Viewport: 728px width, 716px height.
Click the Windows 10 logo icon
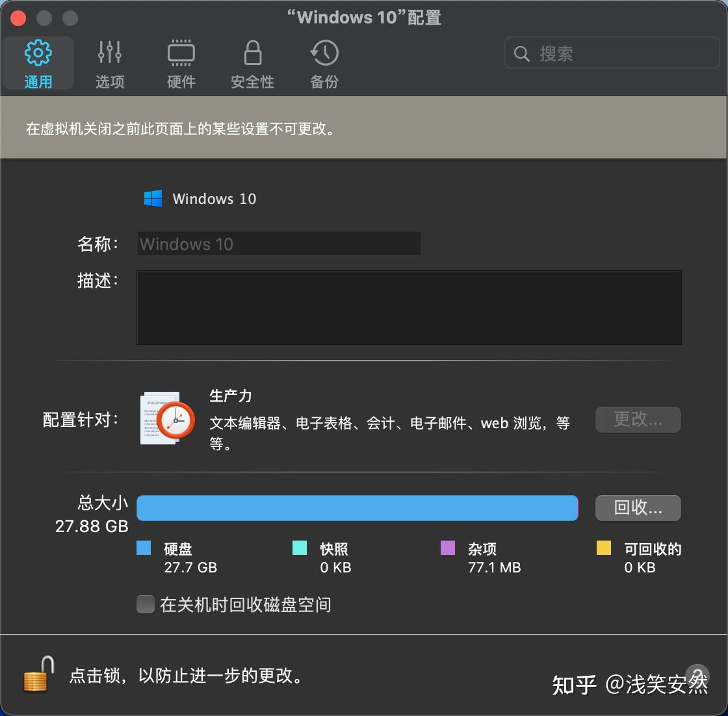pos(153,198)
